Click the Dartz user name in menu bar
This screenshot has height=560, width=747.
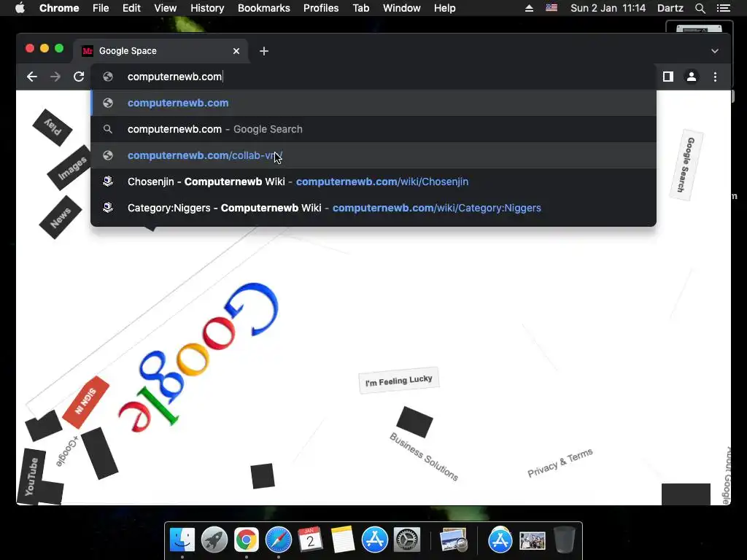tap(670, 8)
